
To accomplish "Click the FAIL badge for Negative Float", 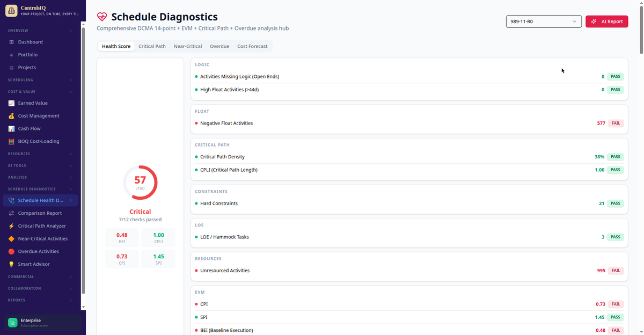I will (x=616, y=123).
